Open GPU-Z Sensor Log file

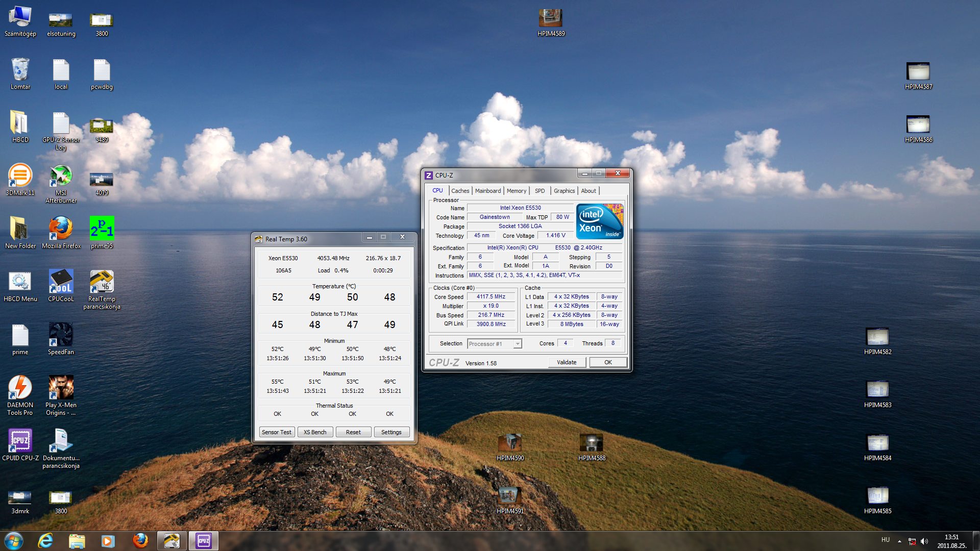(x=61, y=131)
